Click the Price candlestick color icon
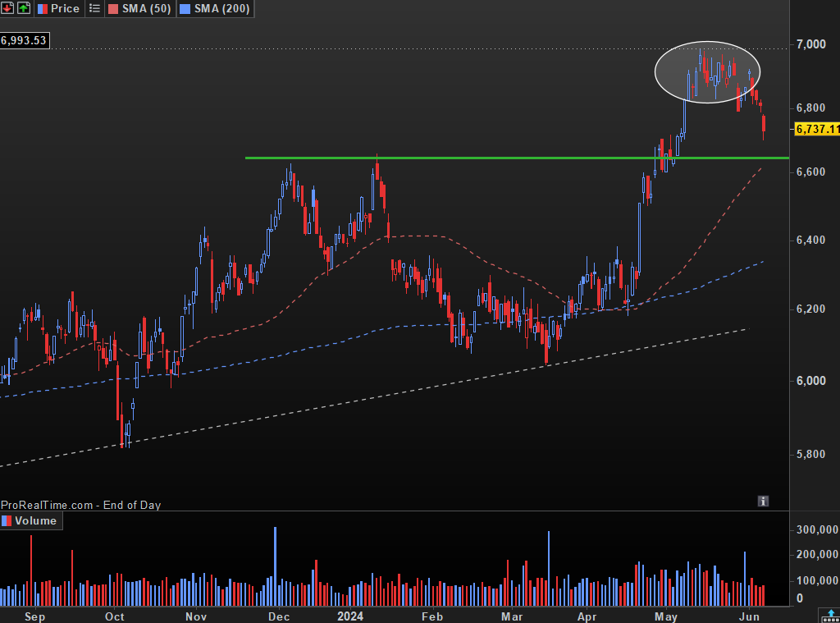 tap(43, 8)
